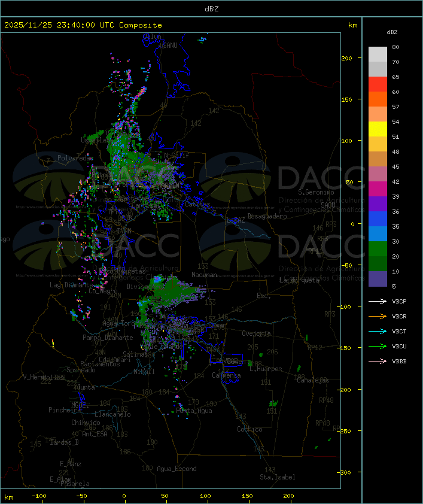Select the orange 57-60 dBZ legend swatch

tap(378, 99)
